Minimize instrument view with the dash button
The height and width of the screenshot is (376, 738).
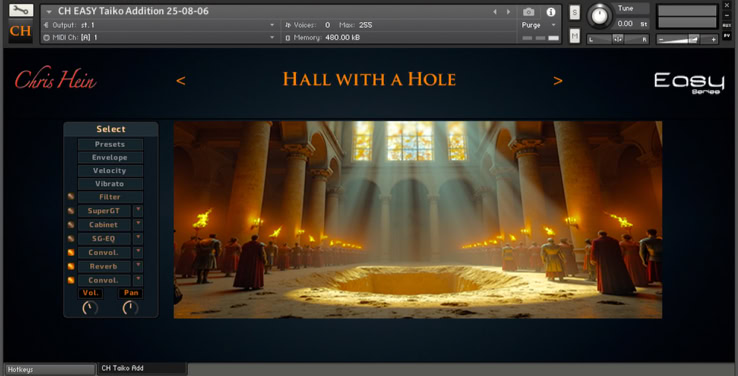click(727, 15)
